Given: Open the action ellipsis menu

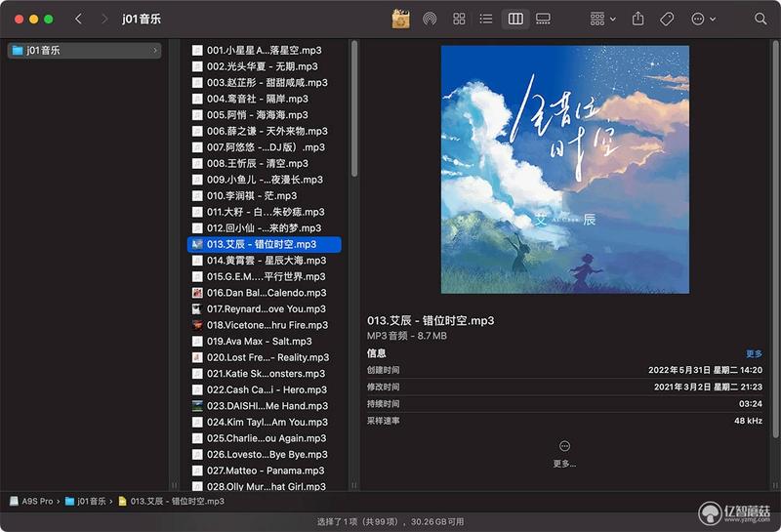Looking at the screenshot, I should pos(703,19).
